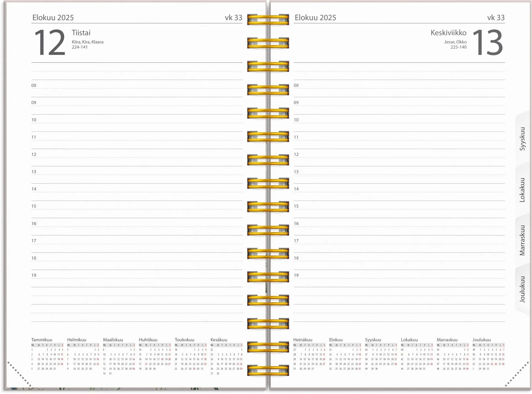Select the Maaliskuu mini calendar title
532x394 pixels.
click(x=113, y=340)
